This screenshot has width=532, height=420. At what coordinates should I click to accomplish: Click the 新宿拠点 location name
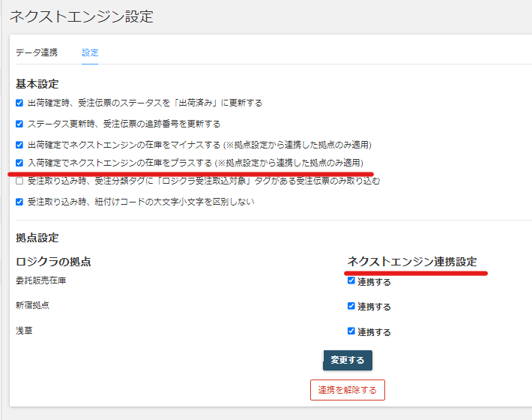click(32, 305)
